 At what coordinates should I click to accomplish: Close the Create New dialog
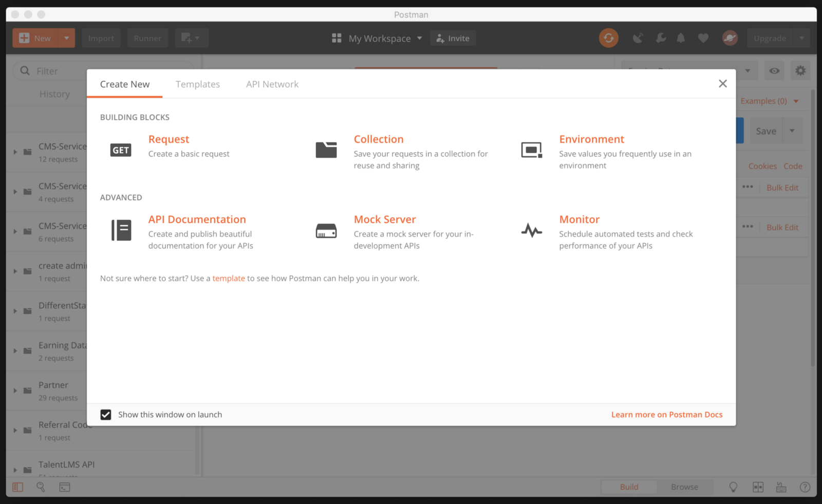point(723,84)
